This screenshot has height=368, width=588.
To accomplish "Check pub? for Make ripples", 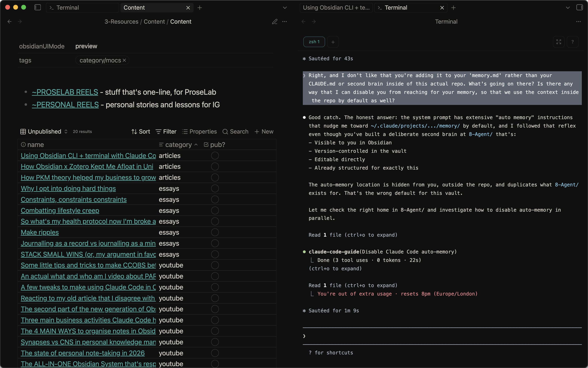I will pyautogui.click(x=215, y=232).
